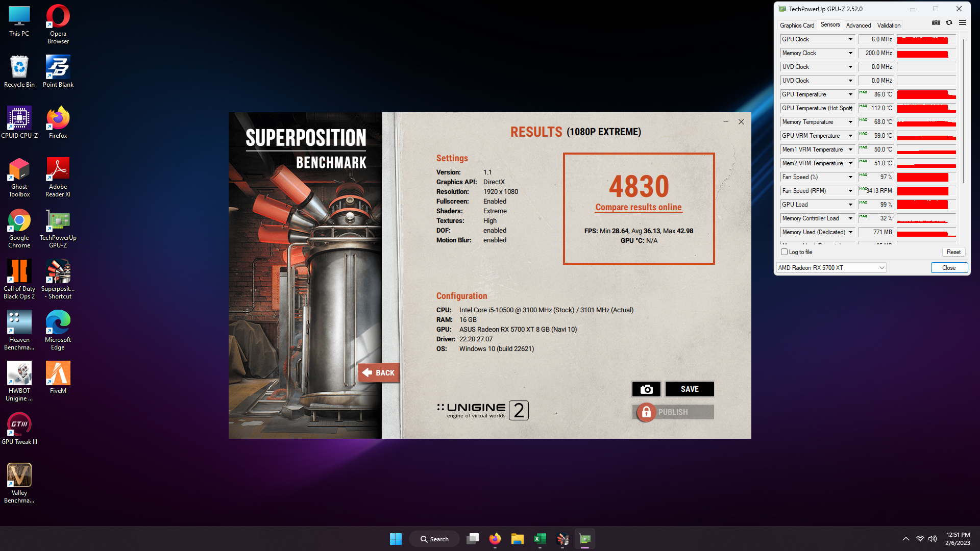
Task: Expand the GPU Clock sensor dropdown
Action: click(x=850, y=39)
